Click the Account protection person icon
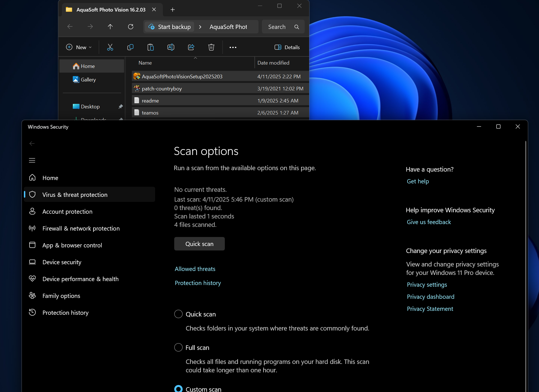The image size is (539, 392). click(x=32, y=211)
